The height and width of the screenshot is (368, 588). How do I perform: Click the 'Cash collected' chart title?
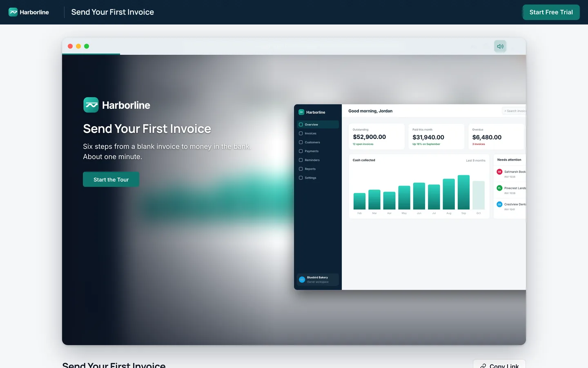click(x=364, y=160)
